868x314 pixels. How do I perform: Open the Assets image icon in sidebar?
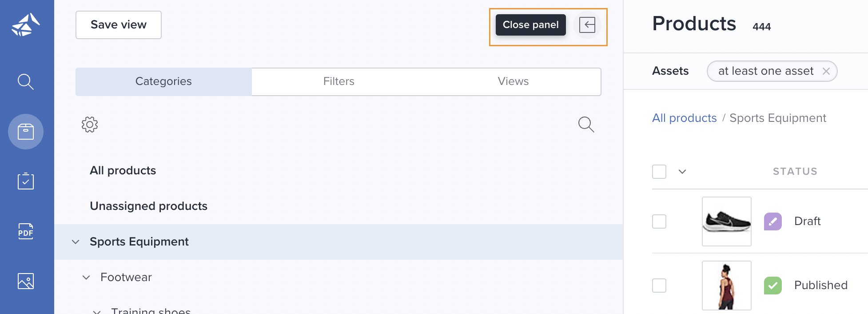pyautogui.click(x=26, y=281)
